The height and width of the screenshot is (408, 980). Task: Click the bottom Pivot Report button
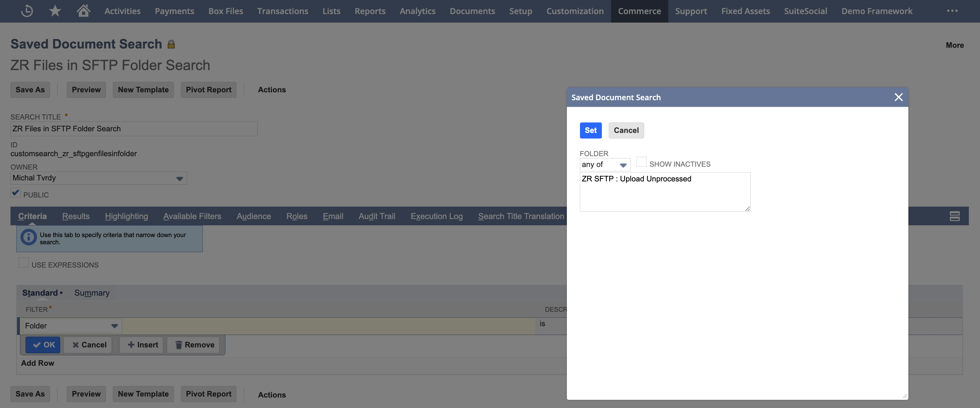tap(208, 394)
